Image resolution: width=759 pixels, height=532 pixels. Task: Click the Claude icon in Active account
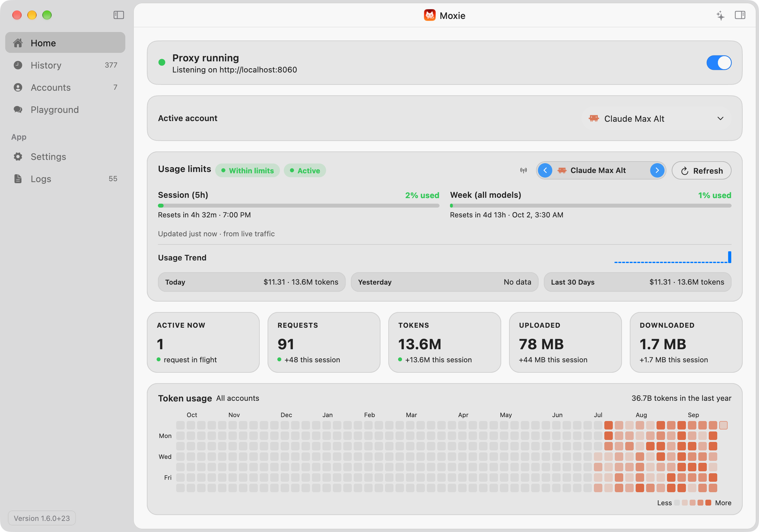tap(594, 118)
